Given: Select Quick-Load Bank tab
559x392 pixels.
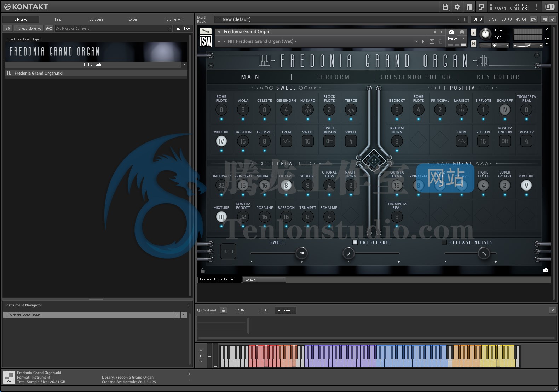Looking at the screenshot, I should point(263,310).
